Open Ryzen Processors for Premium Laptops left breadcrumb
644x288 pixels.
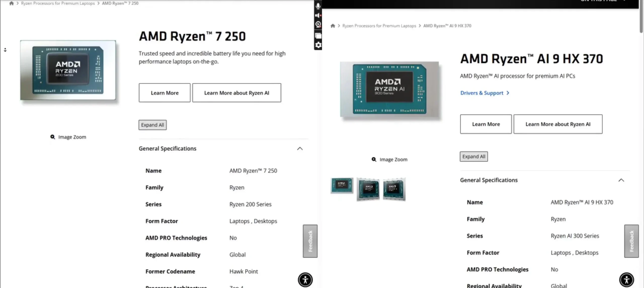(x=58, y=3)
